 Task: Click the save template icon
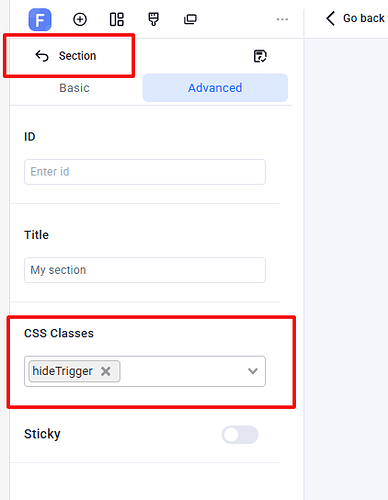[260, 56]
